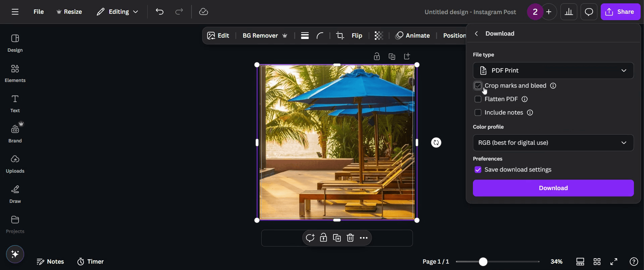Expand the RGB color profile dropdown
Image resolution: width=644 pixels, height=270 pixels.
click(553, 143)
